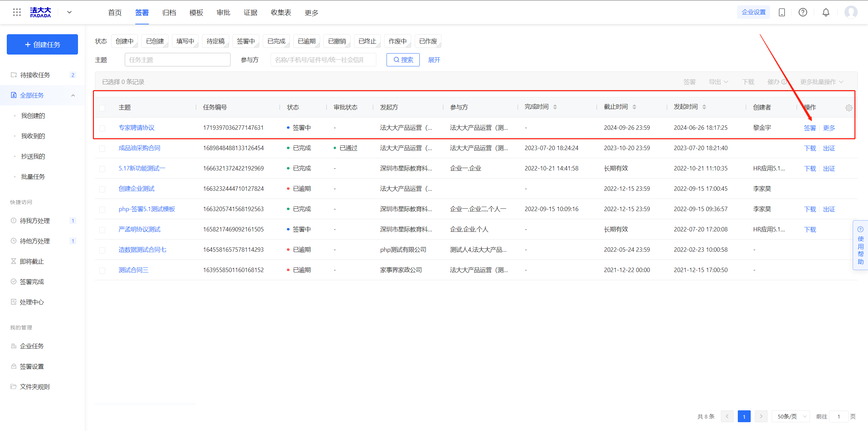Image resolution: width=868 pixels, height=431 pixels.
Task: Open 处理中心 in sidebar
Action: point(42,302)
